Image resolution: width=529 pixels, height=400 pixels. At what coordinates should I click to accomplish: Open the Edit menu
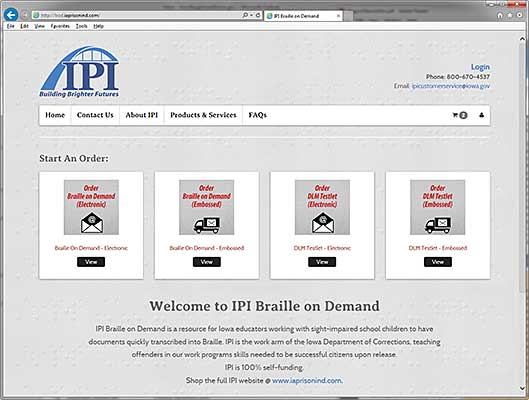24,26
